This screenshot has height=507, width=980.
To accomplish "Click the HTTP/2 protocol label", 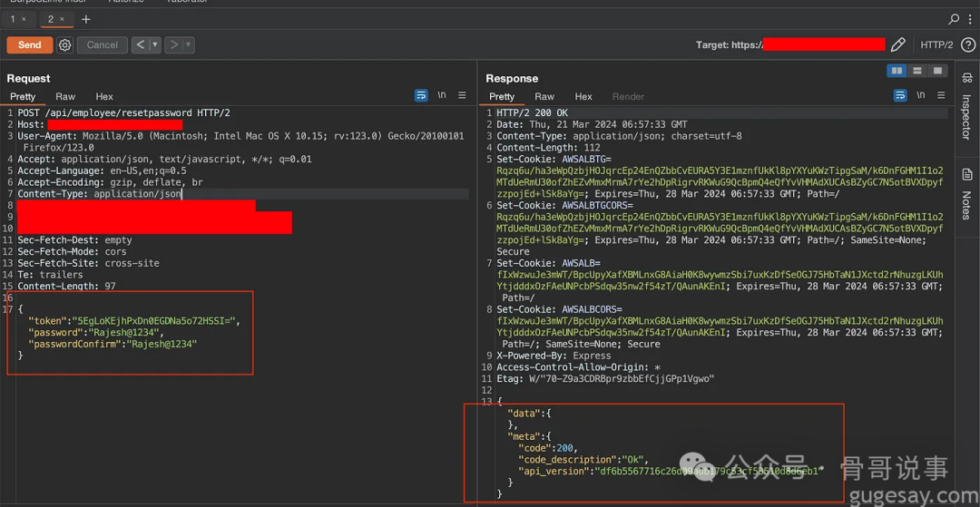I will tap(936, 45).
